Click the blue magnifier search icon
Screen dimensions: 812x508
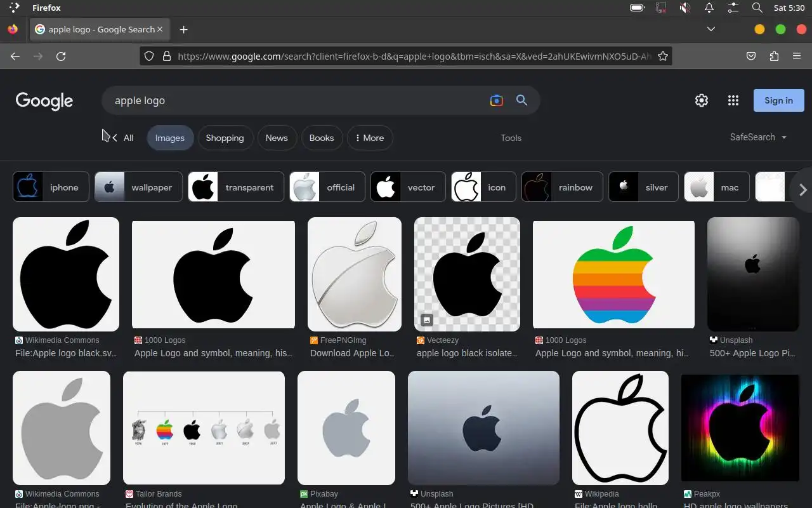[x=521, y=100]
